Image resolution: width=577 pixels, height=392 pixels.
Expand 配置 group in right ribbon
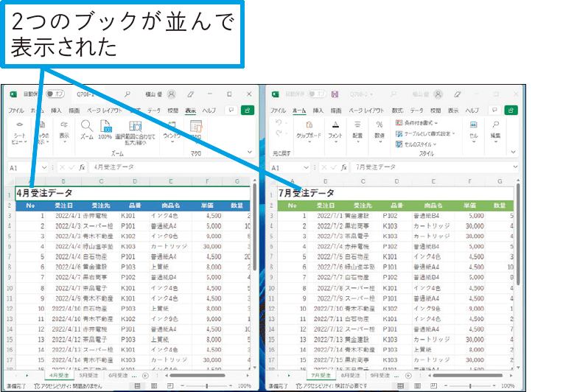[x=357, y=133]
